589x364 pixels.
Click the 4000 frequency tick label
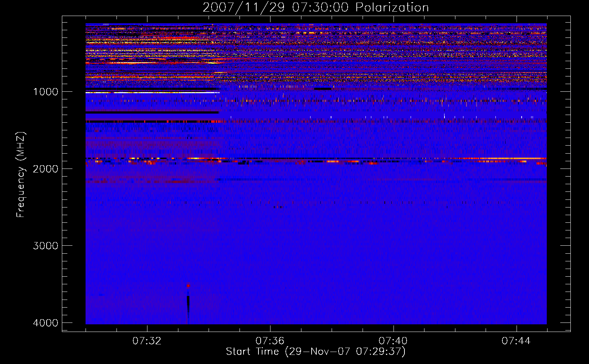click(46, 323)
